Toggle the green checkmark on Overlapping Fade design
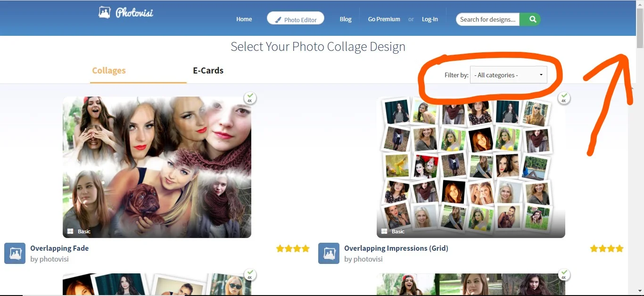This screenshot has height=296, width=644. click(250, 96)
